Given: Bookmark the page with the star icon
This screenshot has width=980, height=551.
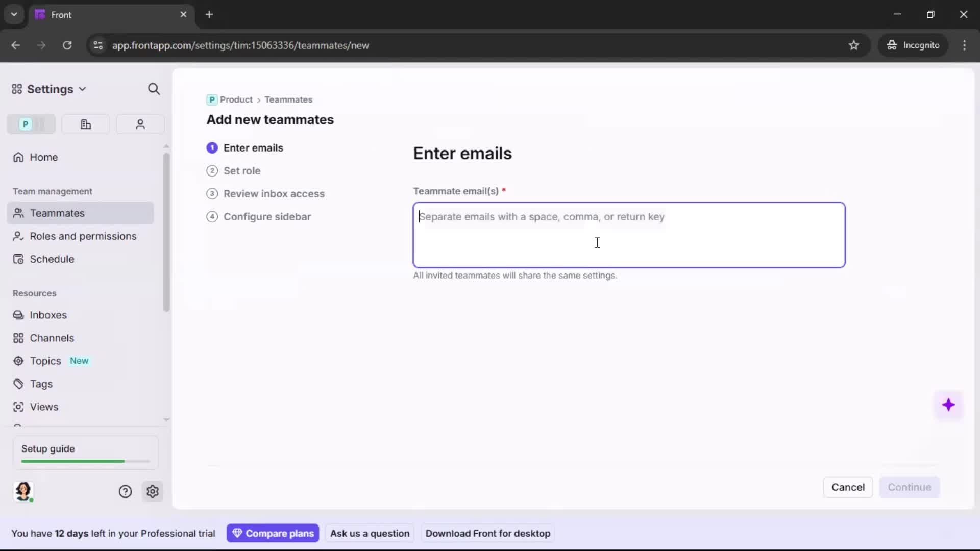Looking at the screenshot, I should [854, 45].
